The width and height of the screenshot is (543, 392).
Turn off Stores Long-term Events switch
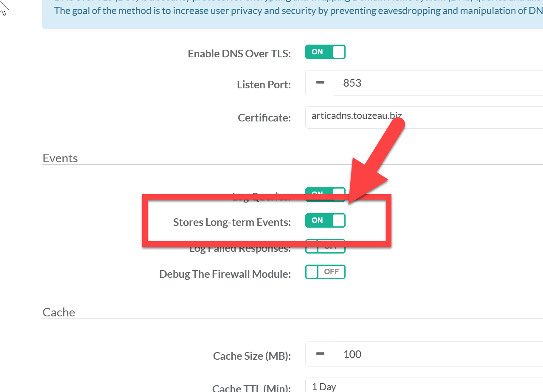point(325,220)
